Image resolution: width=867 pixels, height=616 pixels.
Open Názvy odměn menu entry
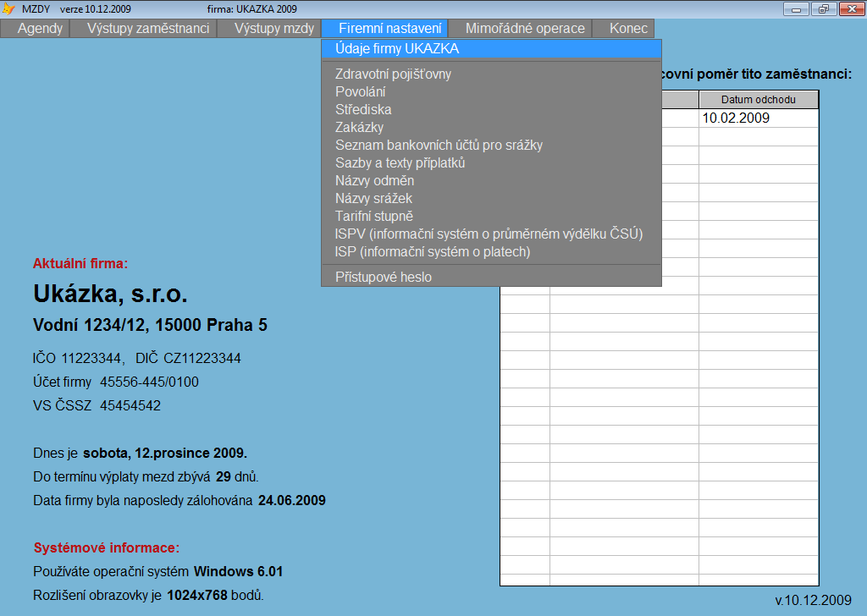pos(491,181)
